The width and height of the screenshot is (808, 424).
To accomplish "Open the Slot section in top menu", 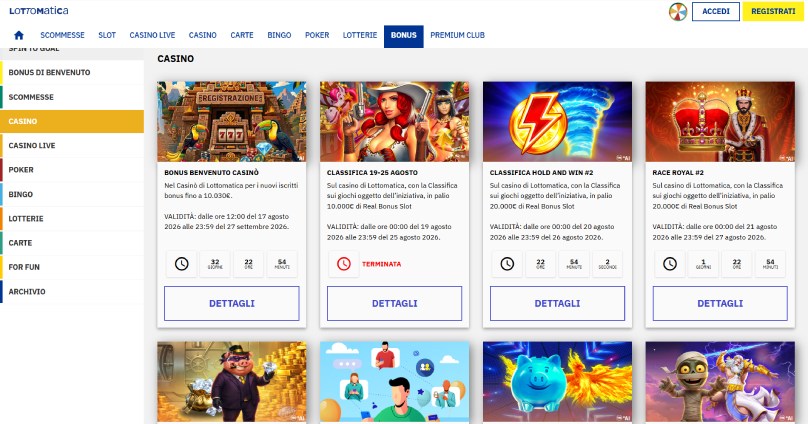I will point(107,35).
